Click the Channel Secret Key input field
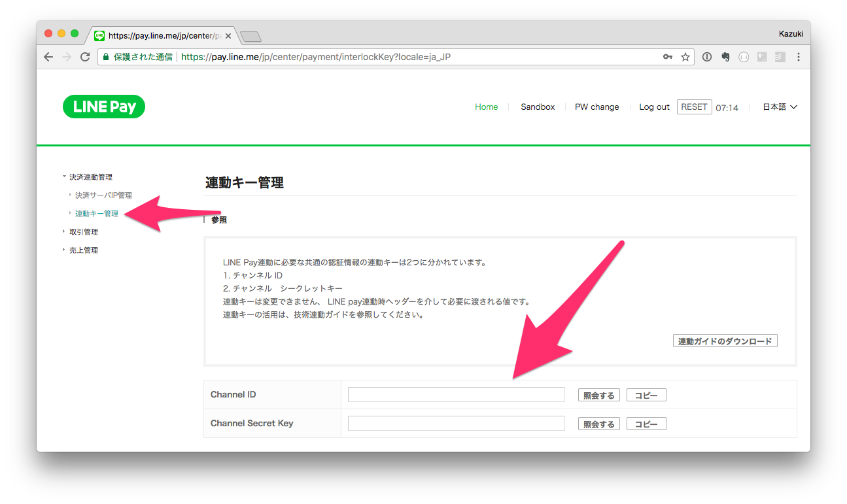847x504 pixels. coord(457,423)
